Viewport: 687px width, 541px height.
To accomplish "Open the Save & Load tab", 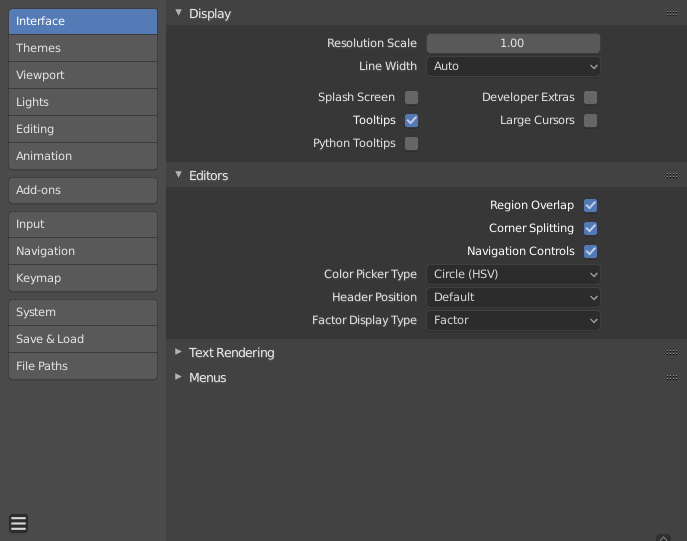I will click(83, 339).
